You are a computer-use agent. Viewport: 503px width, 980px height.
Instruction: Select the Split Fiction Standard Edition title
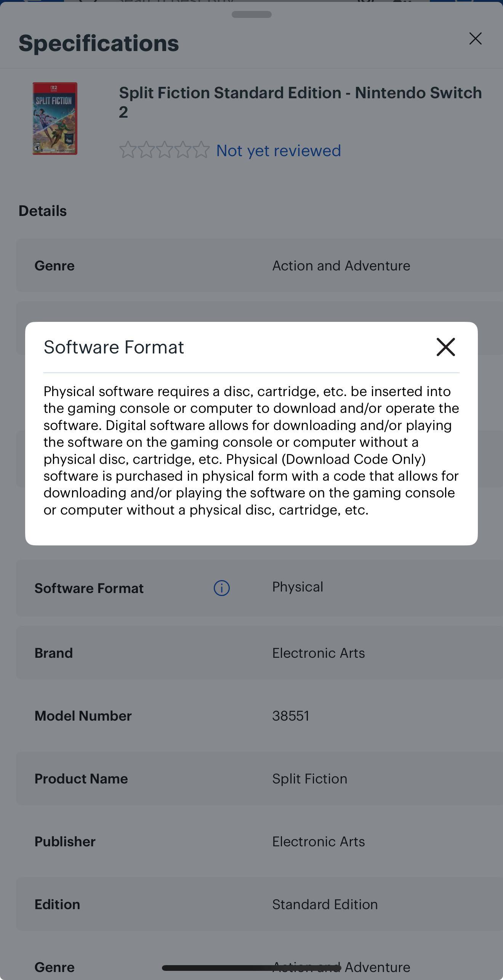pyautogui.click(x=300, y=102)
